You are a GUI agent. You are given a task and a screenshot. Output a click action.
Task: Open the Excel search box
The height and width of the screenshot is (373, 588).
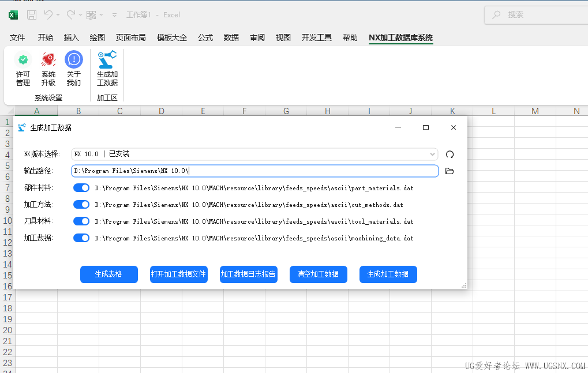tap(536, 14)
